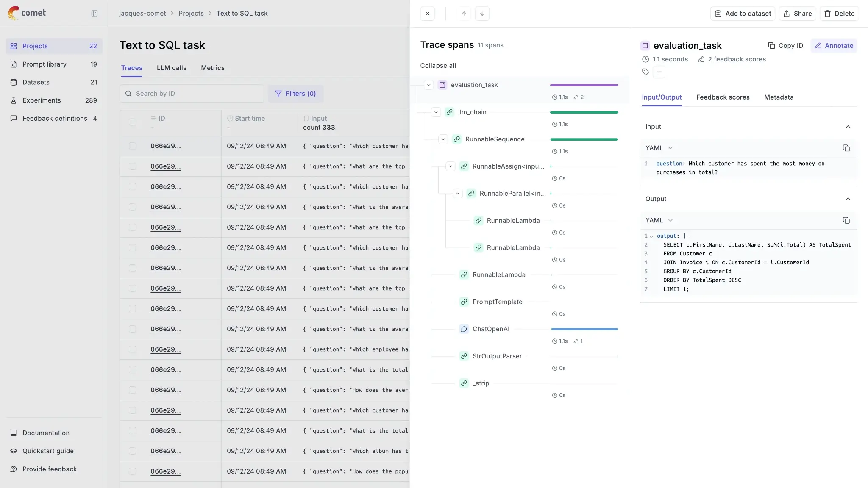The image size is (868, 488).
Task: Add a tag with the plus icon
Action: (x=659, y=72)
